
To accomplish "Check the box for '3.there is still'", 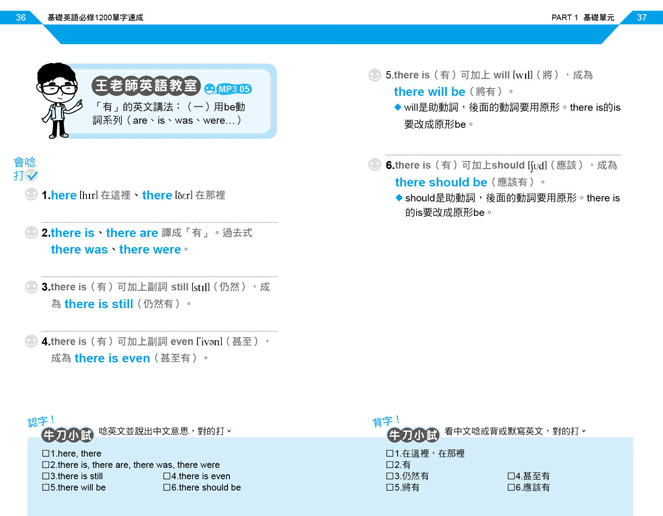I will [x=46, y=476].
